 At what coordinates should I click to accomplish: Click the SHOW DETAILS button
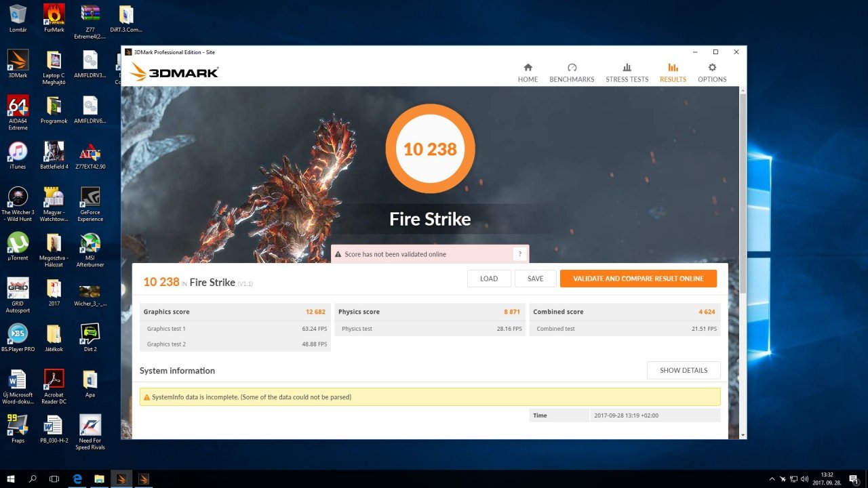point(684,370)
